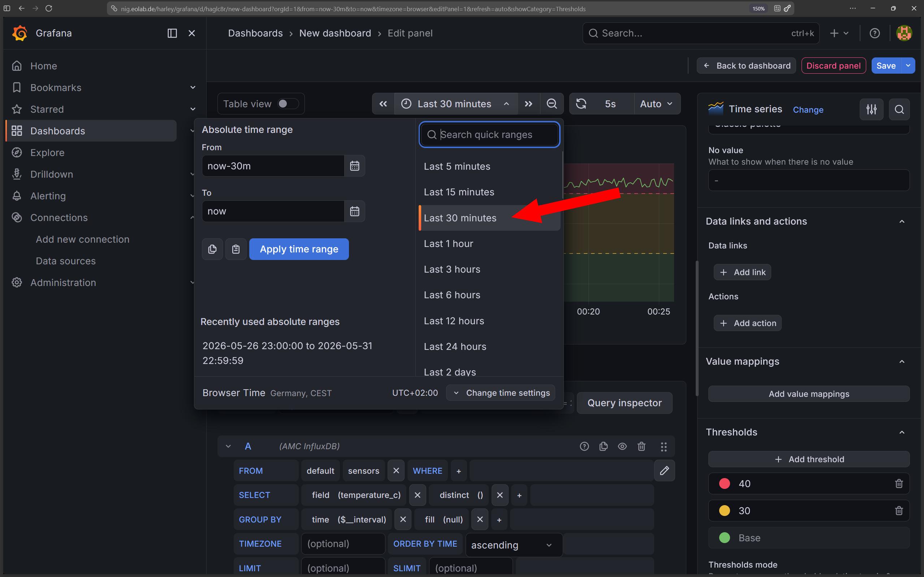Paste time range from clipboard
Image resolution: width=924 pixels, height=577 pixels.
tap(236, 249)
